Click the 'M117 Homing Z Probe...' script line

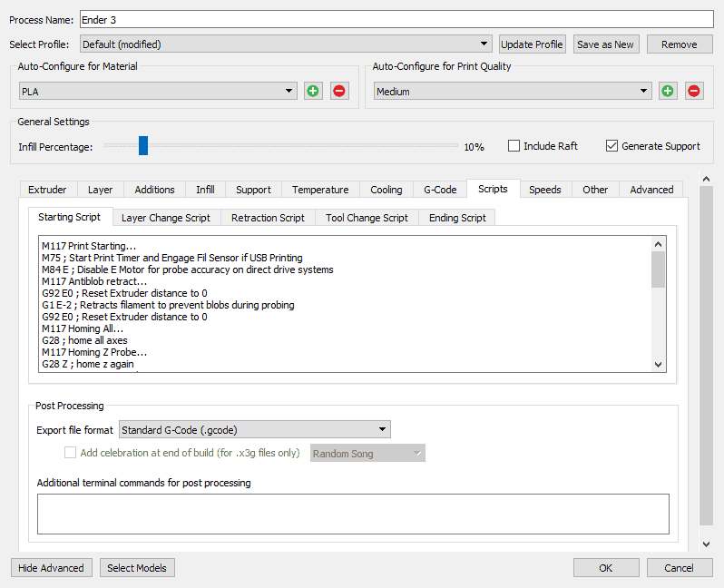pyautogui.click(x=94, y=352)
